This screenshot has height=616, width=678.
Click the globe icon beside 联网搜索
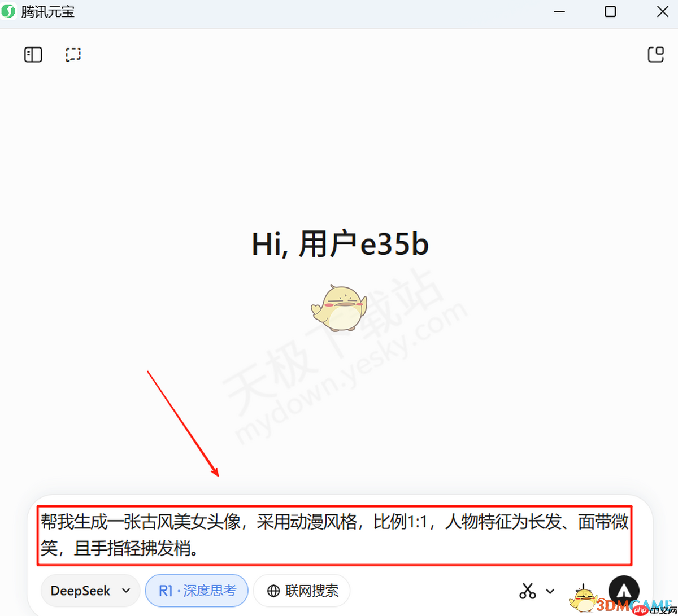click(x=273, y=591)
